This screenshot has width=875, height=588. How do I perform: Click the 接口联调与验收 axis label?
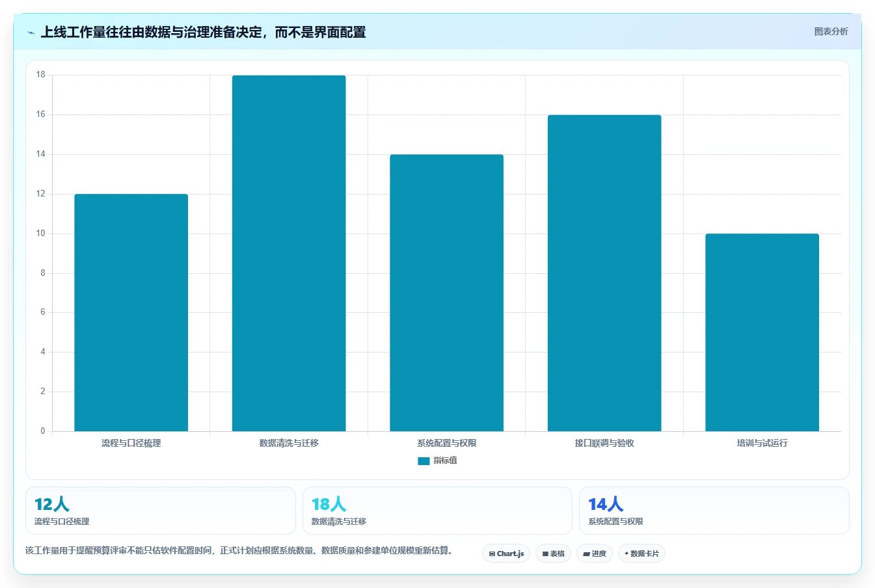pyautogui.click(x=604, y=443)
